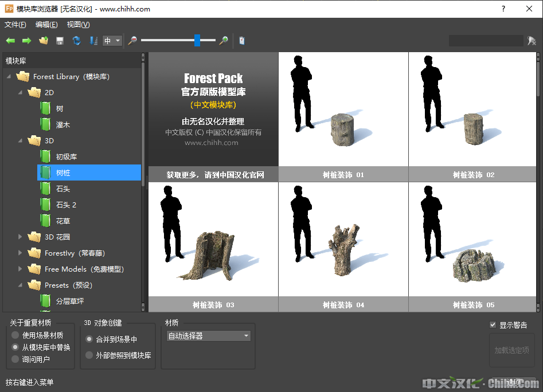Click the zoom in magnifier icon
The height and width of the screenshot is (392, 543).
(224, 41)
